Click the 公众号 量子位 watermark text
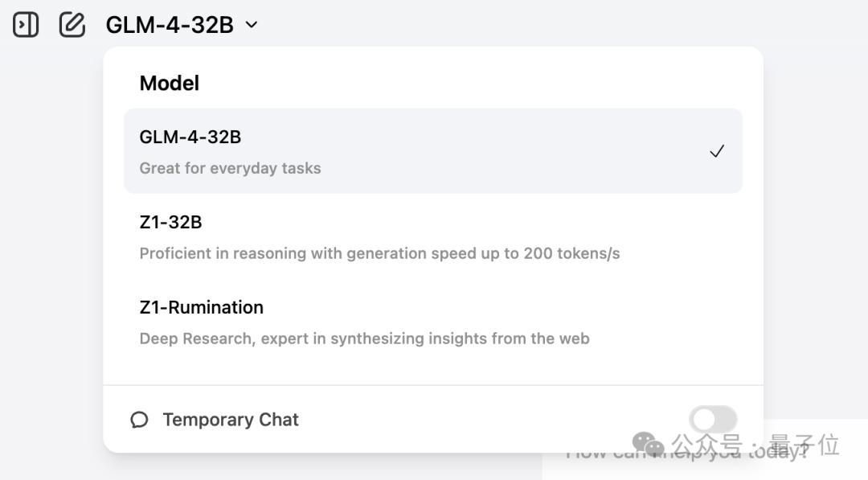The width and height of the screenshot is (868, 480). (x=755, y=445)
